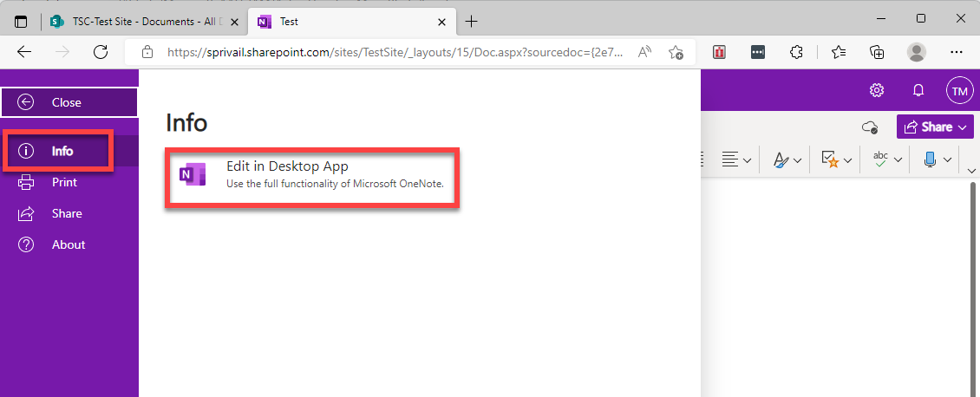Click the Print printer icon
The height and width of the screenshot is (397, 980).
26,182
